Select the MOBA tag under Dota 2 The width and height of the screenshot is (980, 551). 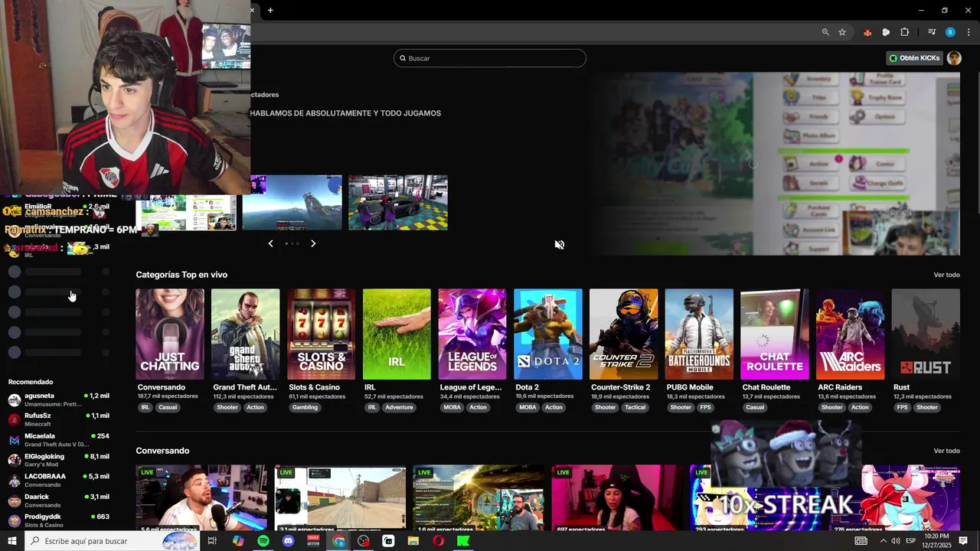pos(528,407)
